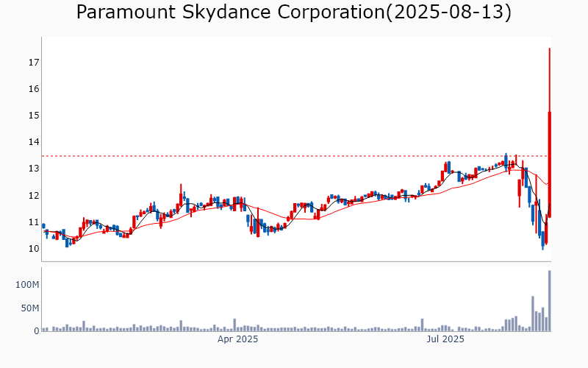Viewport: 588px width, 368px height.
Task: Click the 14 price axis label
Action: (32, 142)
